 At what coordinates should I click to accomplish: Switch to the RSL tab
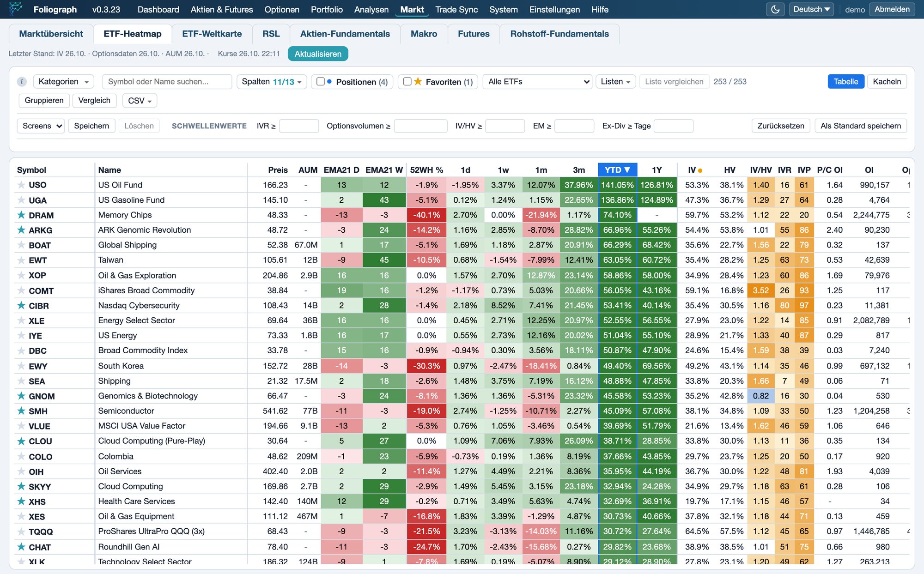tap(271, 34)
